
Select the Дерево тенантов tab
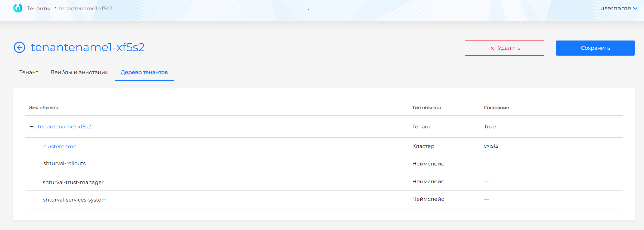(144, 72)
